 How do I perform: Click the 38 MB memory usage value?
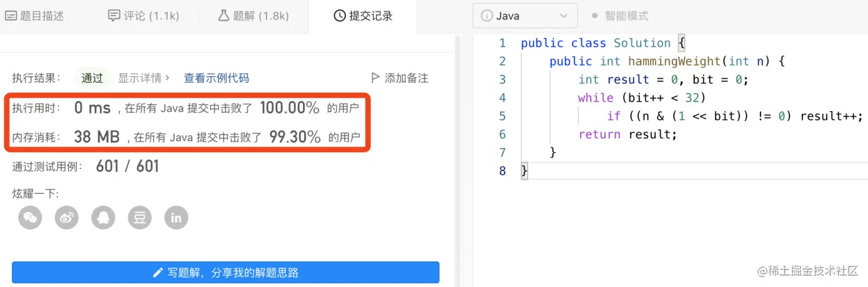pyautogui.click(x=96, y=136)
